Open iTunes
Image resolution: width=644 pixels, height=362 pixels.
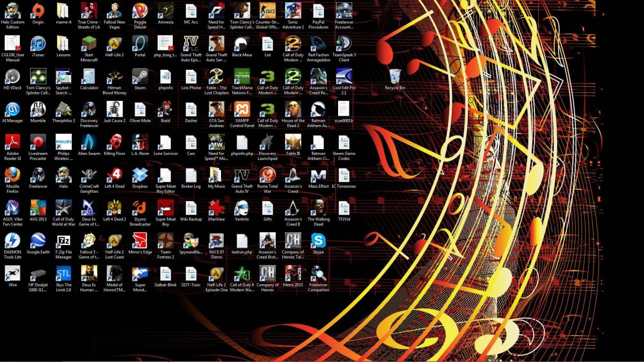coord(38,45)
